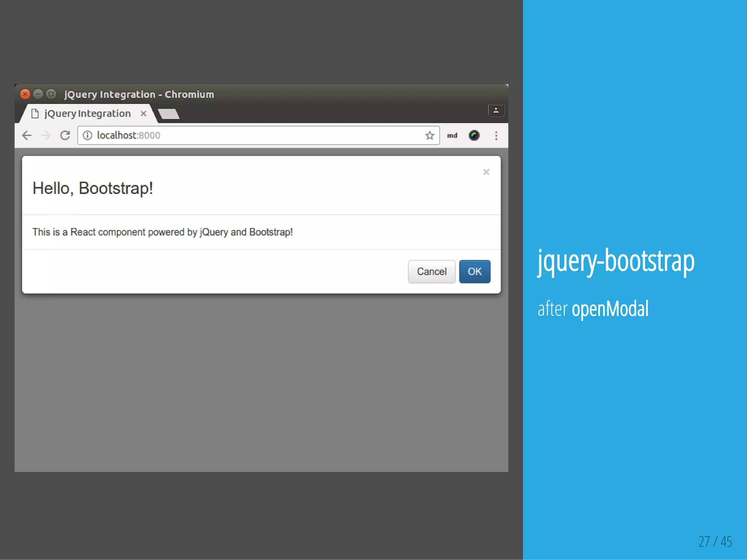Click the page icon on jQuery Integration tab
Viewport: 747px width, 560px height.
pyautogui.click(x=35, y=114)
